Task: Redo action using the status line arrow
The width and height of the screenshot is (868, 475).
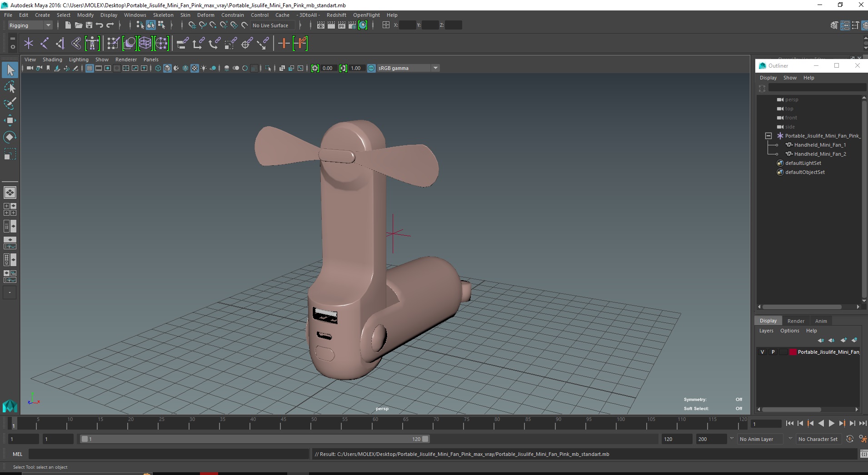Action: (x=110, y=25)
